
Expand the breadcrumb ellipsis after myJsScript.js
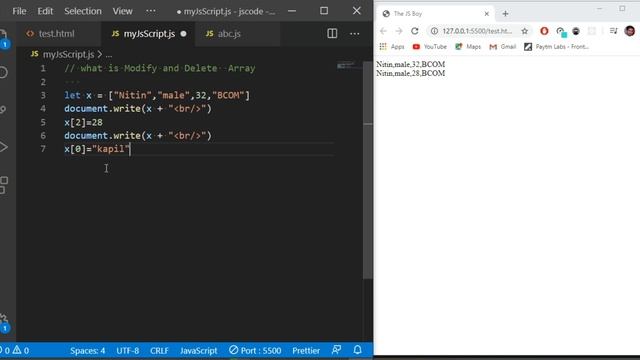click(109, 54)
